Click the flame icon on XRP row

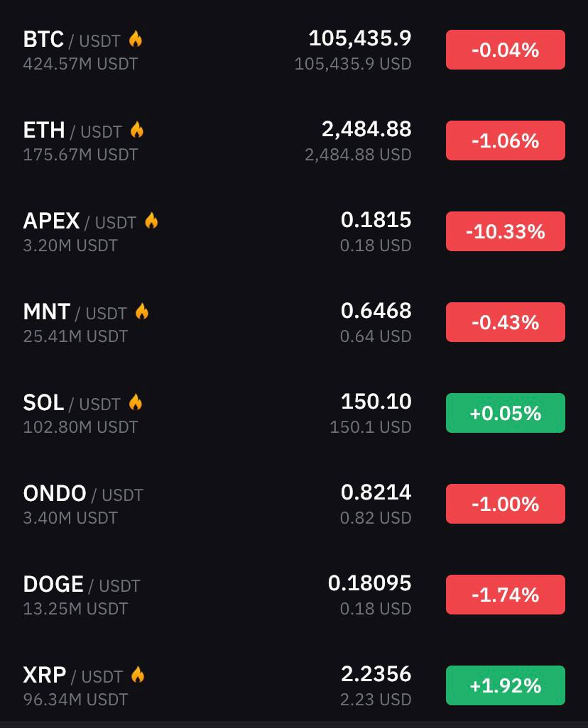tap(138, 675)
